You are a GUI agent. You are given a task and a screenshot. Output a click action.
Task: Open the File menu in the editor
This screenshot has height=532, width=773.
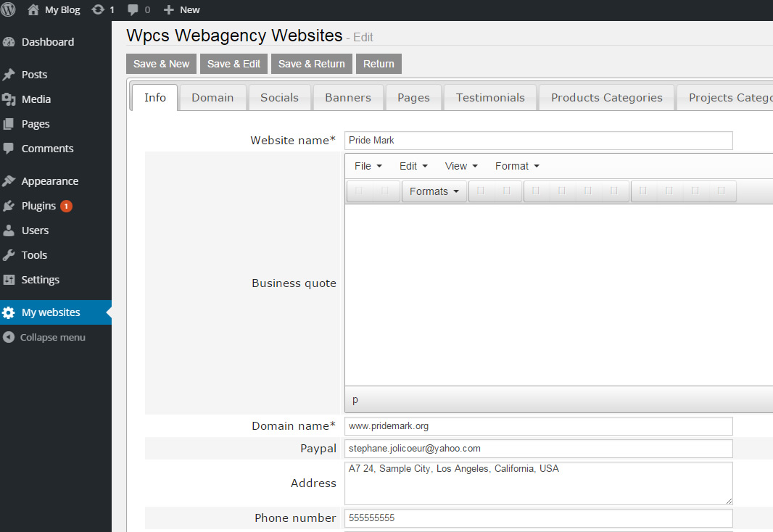[x=367, y=165]
